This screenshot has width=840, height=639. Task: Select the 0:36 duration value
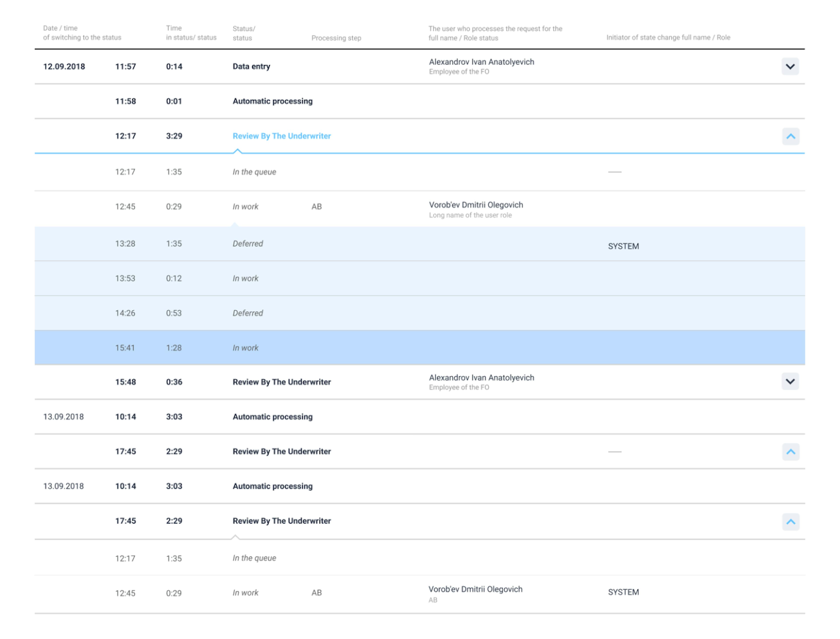pyautogui.click(x=174, y=382)
